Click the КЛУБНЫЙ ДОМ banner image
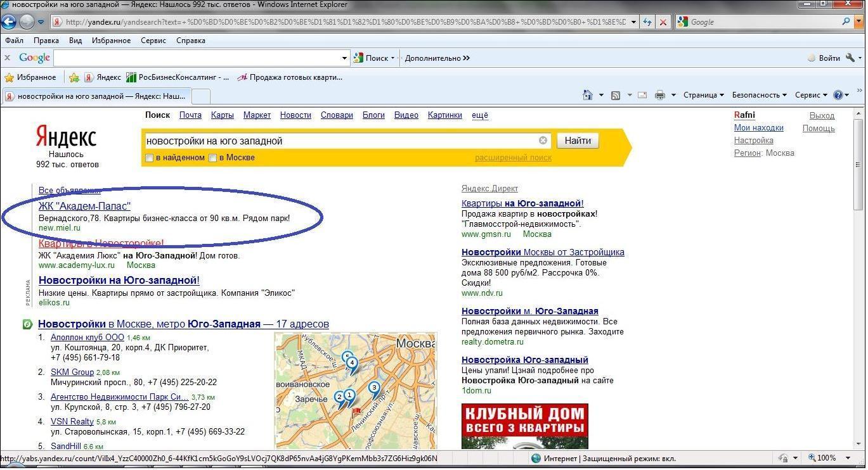Image resolution: width=868 pixels, height=470 pixels. coord(525,426)
